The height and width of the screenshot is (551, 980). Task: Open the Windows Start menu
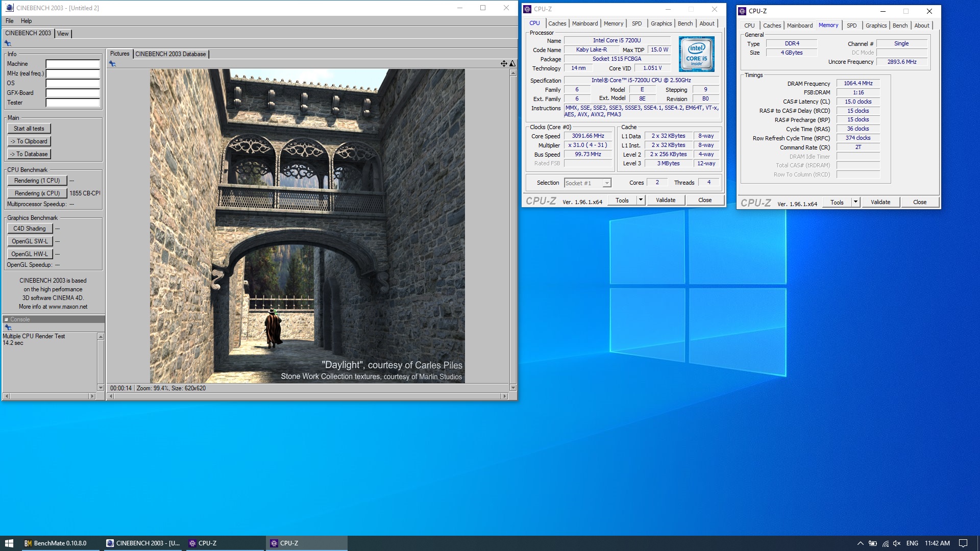(9, 543)
